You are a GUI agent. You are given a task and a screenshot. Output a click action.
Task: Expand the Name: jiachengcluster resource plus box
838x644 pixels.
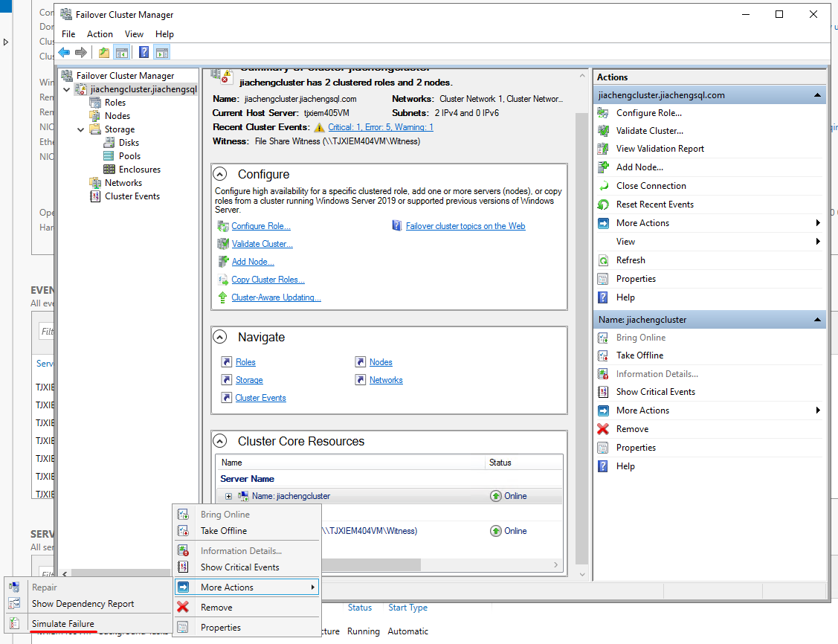[x=228, y=496]
